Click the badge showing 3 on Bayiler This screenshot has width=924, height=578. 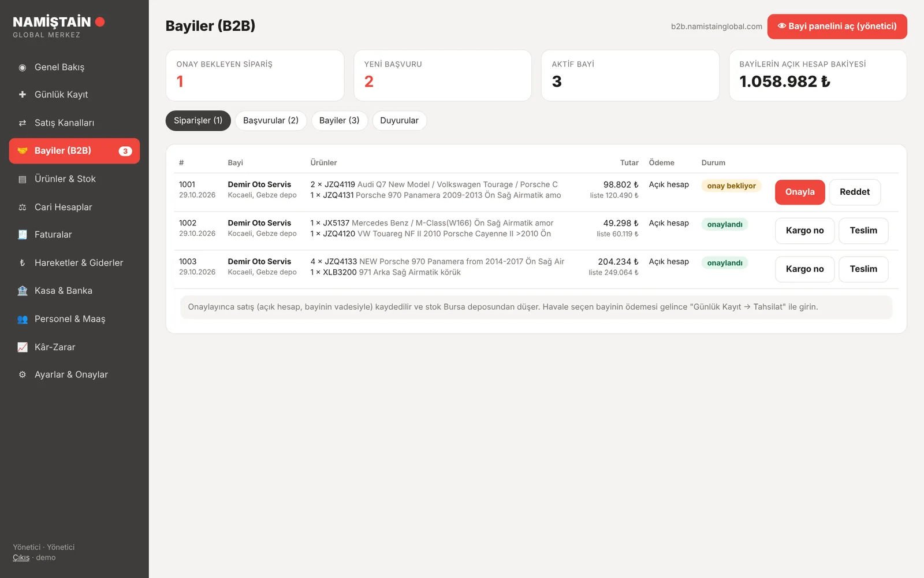tap(125, 151)
